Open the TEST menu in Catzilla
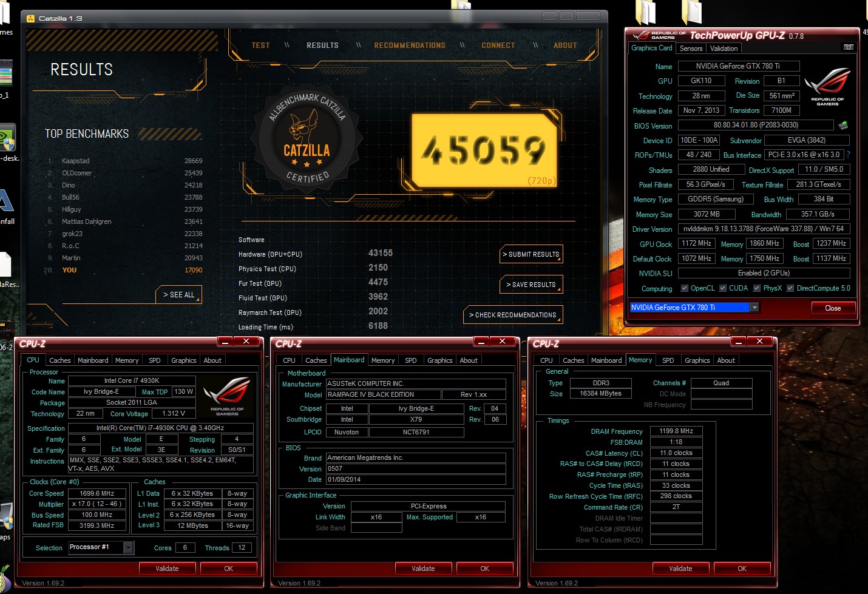The width and height of the screenshot is (868, 594). tap(261, 46)
